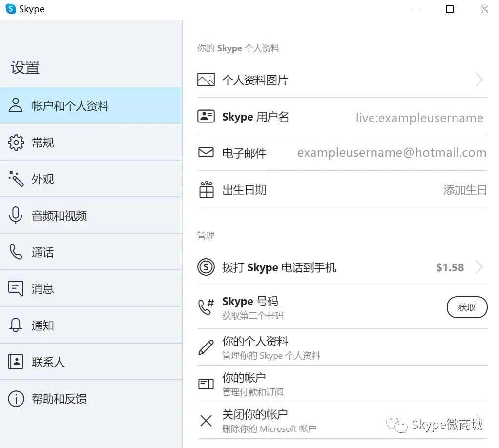The image size is (499, 448).
Task: Click the gift icon beside 出生日期
Action: [206, 190]
